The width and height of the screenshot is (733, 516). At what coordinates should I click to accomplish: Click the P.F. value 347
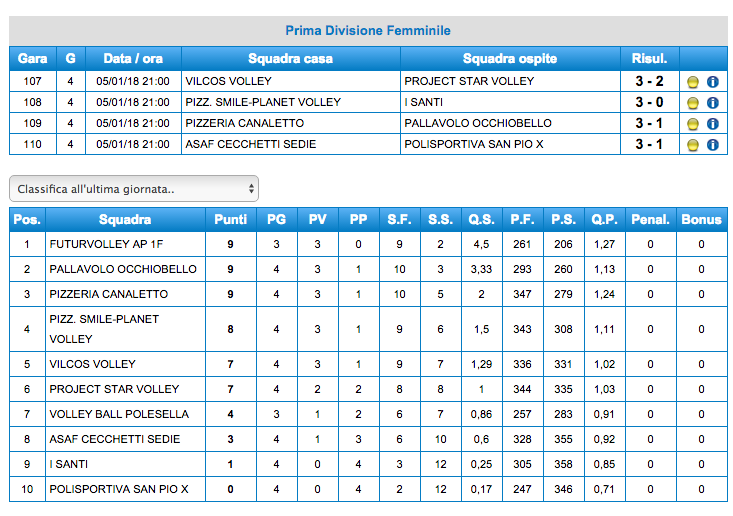point(522,294)
